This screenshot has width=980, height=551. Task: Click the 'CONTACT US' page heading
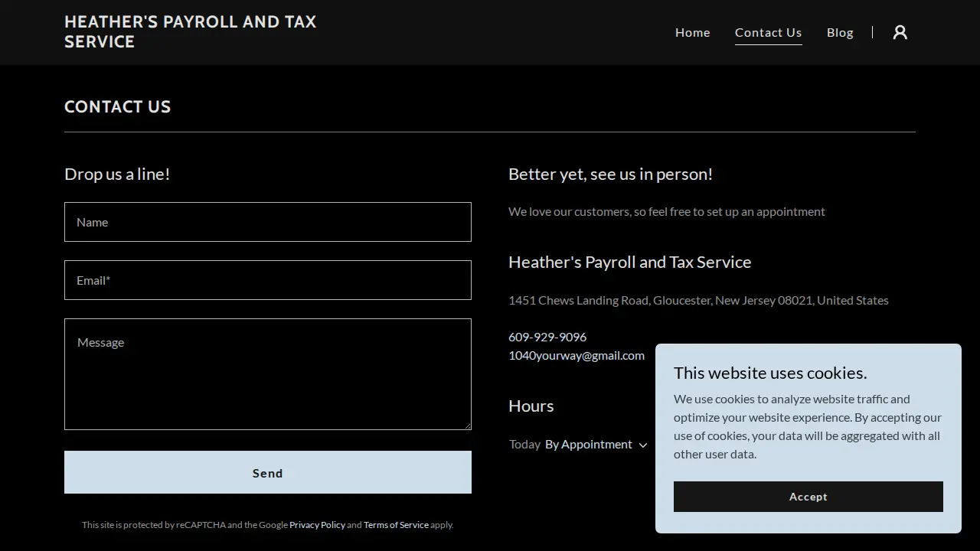point(118,106)
